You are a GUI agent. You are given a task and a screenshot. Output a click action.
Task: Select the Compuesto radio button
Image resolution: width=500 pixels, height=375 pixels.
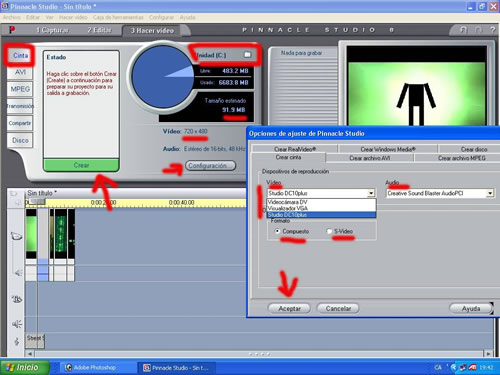click(277, 231)
